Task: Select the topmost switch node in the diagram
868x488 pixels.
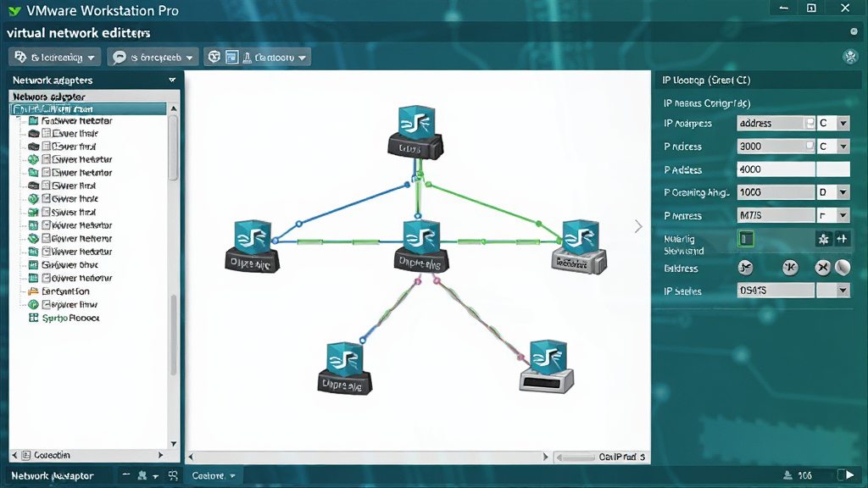Action: (415, 131)
